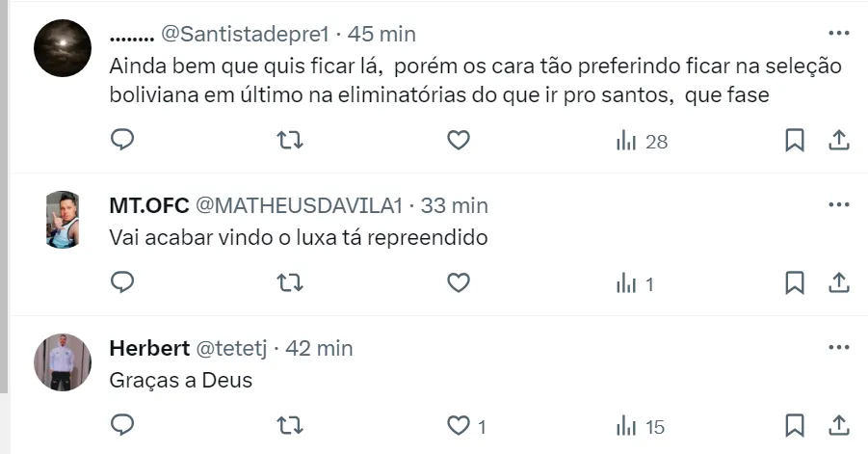The image size is (868, 454).
Task: Reply to the Santistadepre1 tweet
Action: [x=122, y=141]
